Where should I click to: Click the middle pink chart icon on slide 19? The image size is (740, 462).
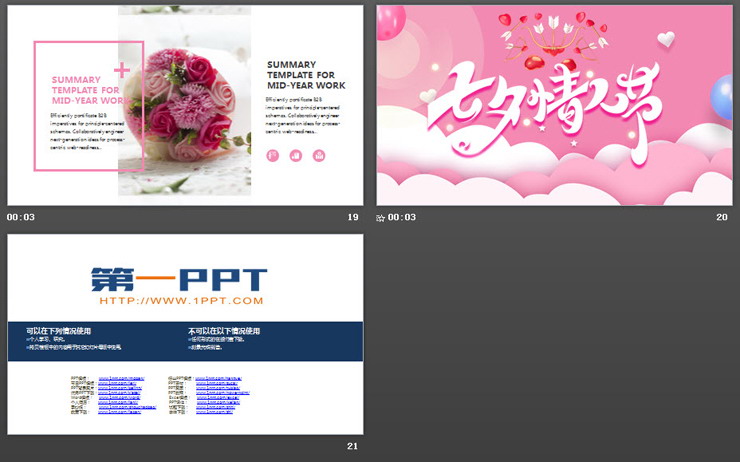[x=296, y=155]
